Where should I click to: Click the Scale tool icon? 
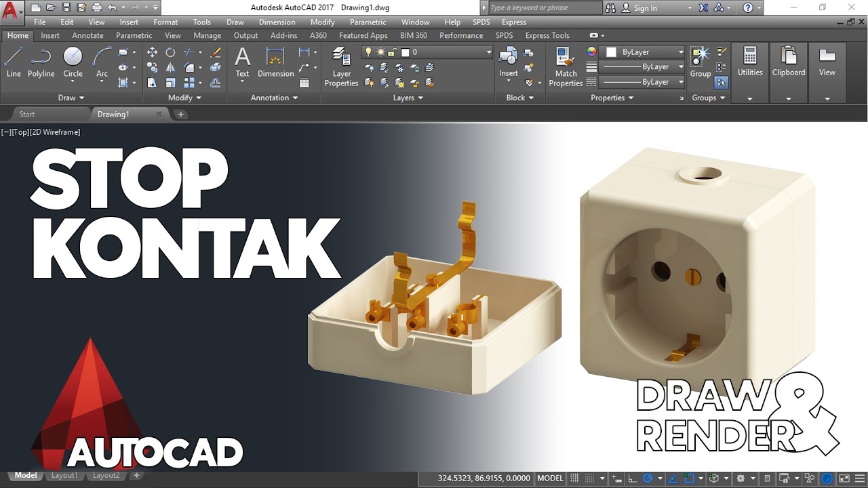170,83
